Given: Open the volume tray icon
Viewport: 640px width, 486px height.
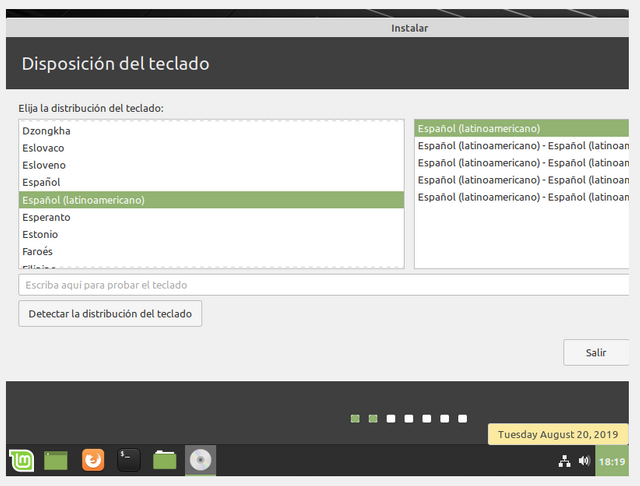Looking at the screenshot, I should coord(584,461).
